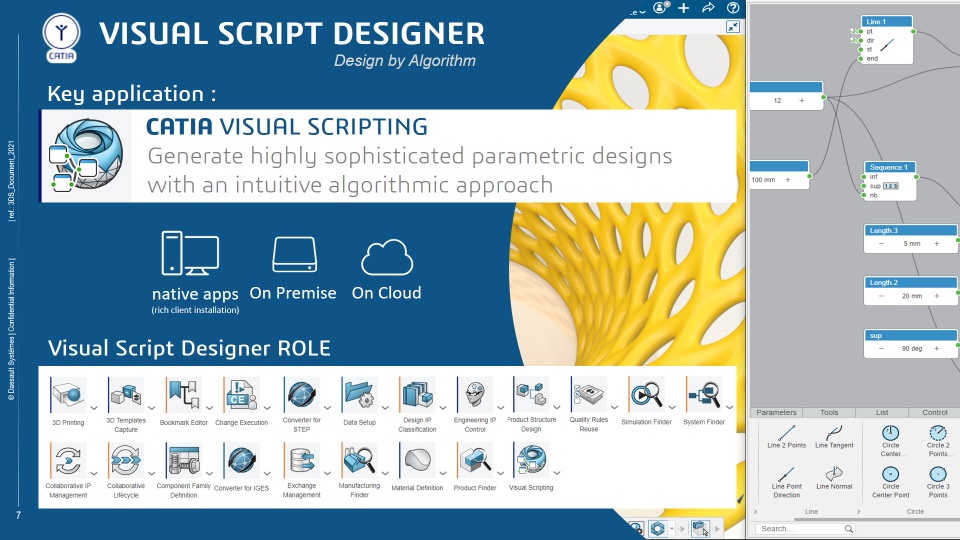Select the Line.1 node header
Viewport: 960px width, 540px height.
887,21
